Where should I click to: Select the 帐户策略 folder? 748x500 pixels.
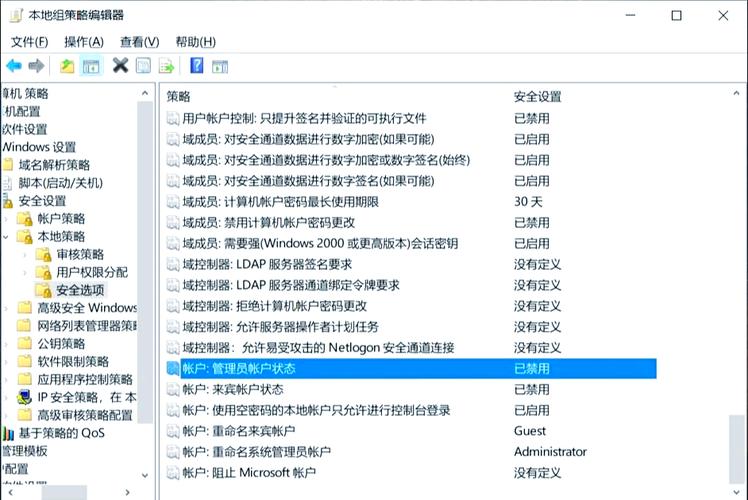(x=61, y=219)
